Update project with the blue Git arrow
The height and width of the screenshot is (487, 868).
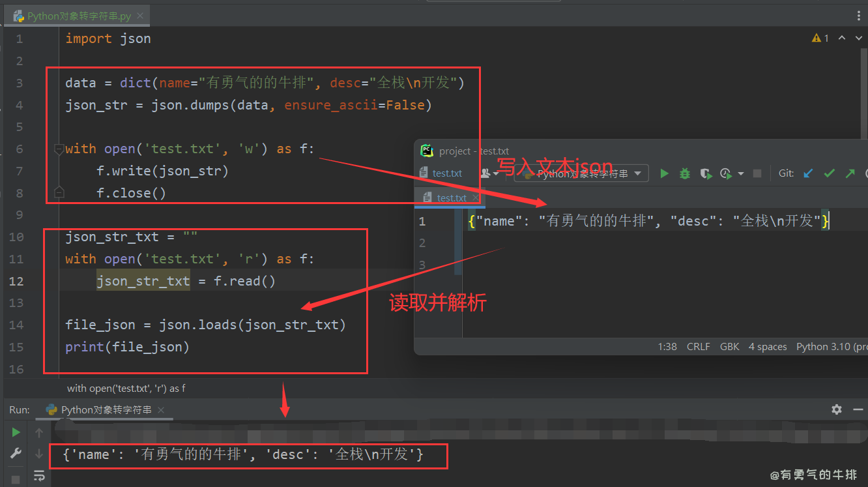808,173
